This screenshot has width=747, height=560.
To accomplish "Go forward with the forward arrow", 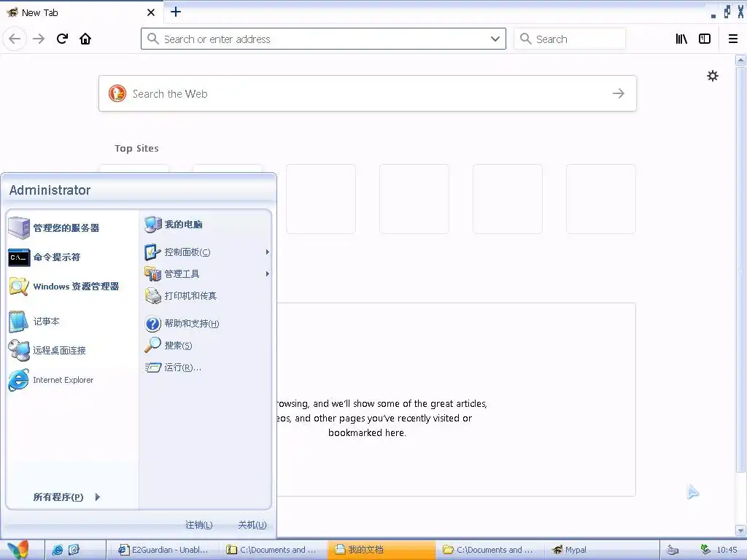I will click(x=39, y=39).
